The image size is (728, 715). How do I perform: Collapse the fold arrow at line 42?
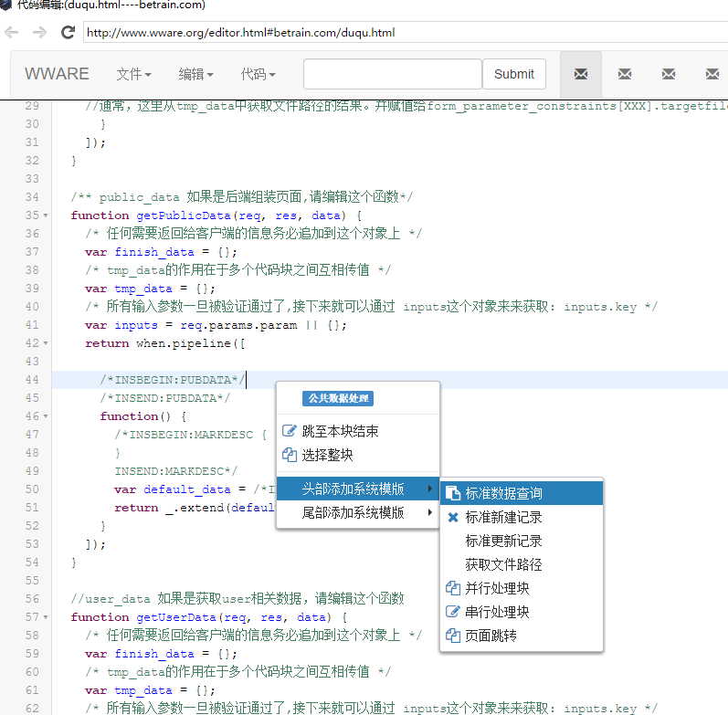[46, 343]
